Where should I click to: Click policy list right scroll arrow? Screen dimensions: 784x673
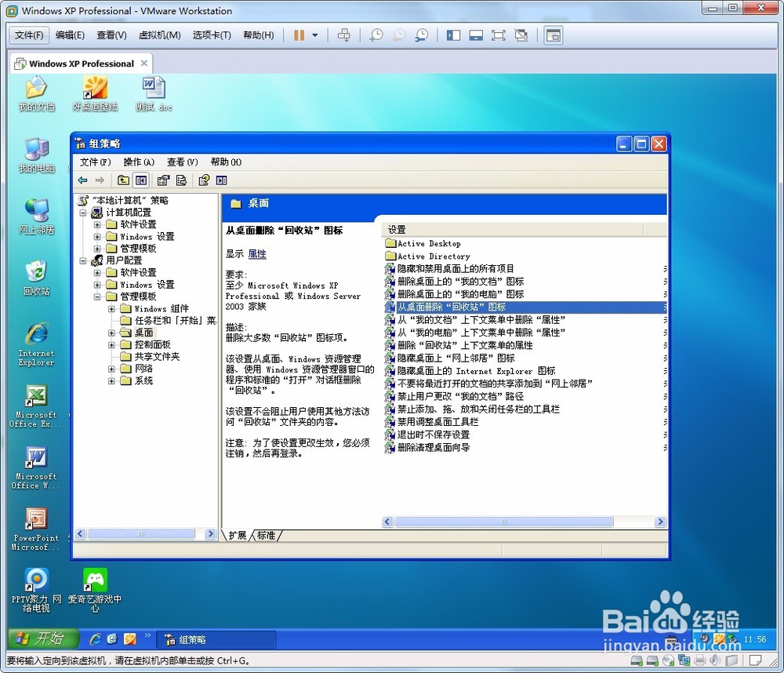tap(660, 522)
